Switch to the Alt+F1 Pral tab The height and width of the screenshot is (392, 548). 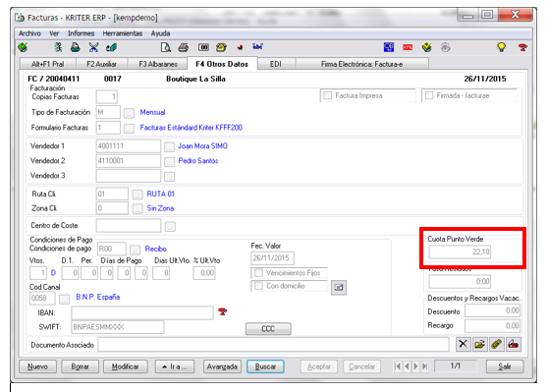[x=48, y=64]
